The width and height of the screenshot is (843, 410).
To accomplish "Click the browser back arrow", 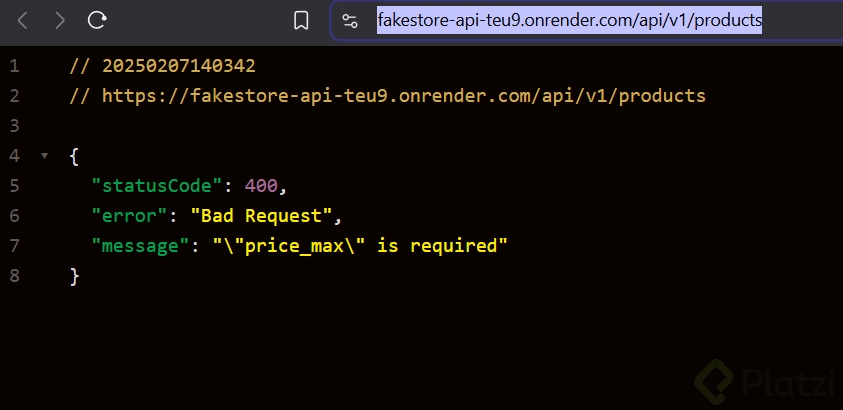I will 24,20.
